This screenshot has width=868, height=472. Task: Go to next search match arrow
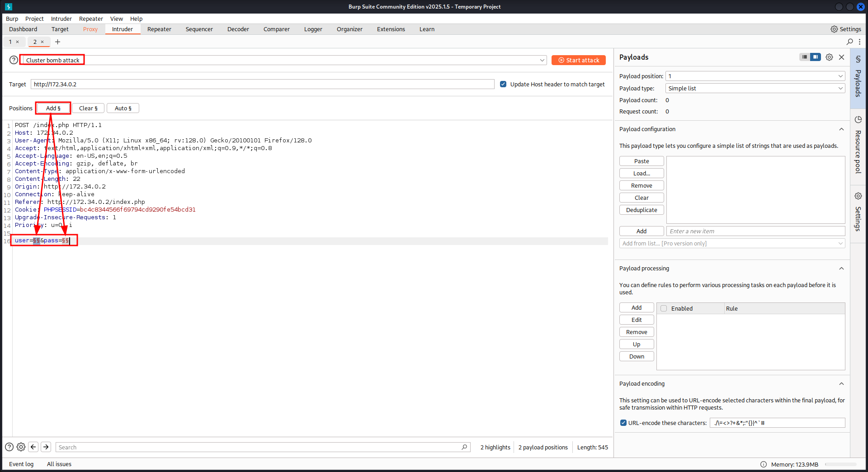pos(46,447)
